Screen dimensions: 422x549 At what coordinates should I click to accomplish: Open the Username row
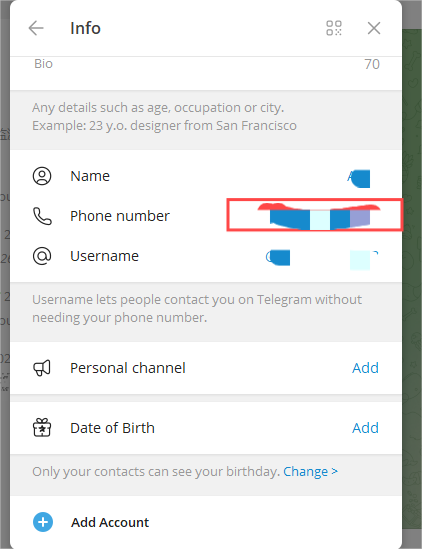click(x=206, y=256)
